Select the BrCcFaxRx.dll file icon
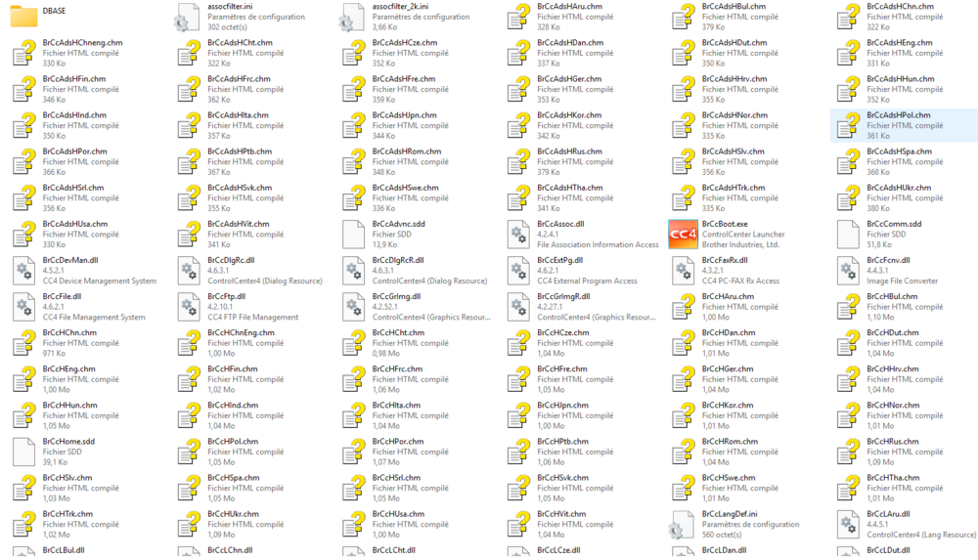 coord(683,271)
